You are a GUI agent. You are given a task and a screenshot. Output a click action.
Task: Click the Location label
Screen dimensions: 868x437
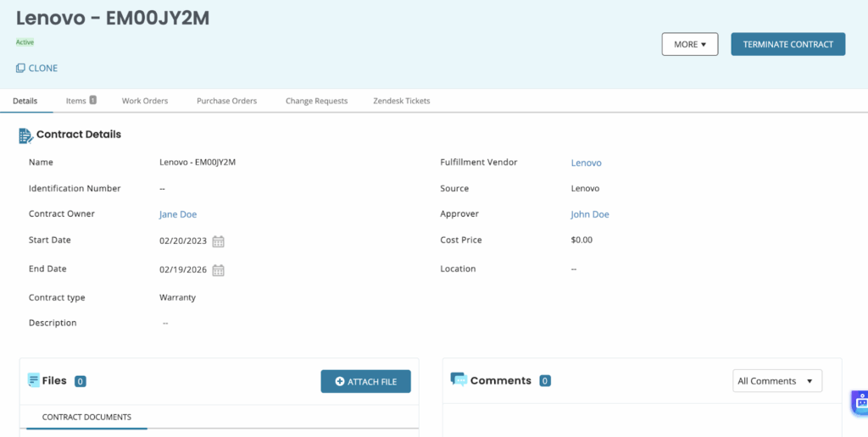point(458,268)
